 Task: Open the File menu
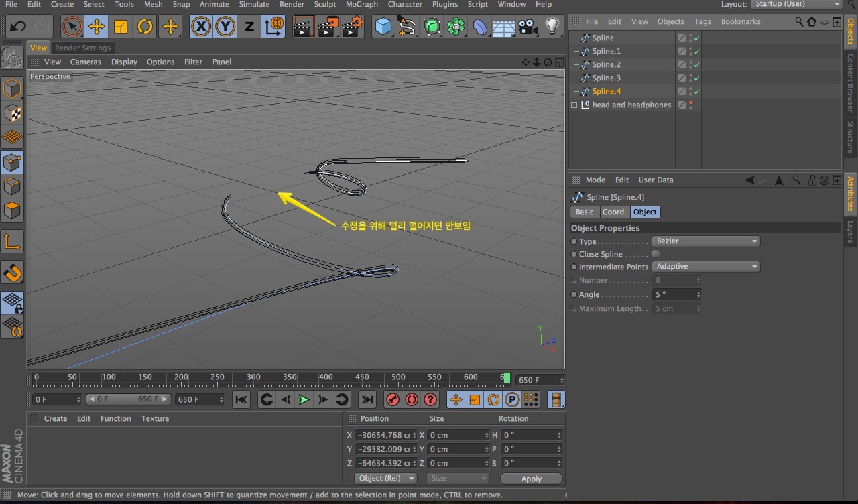11,4
